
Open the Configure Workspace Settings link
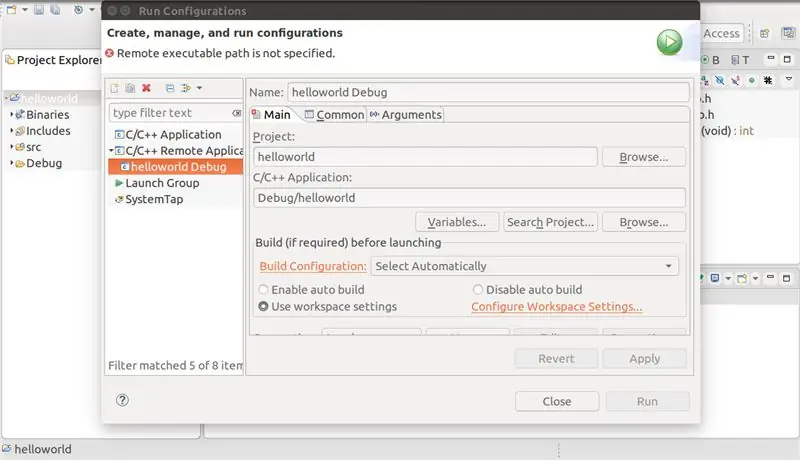(557, 306)
